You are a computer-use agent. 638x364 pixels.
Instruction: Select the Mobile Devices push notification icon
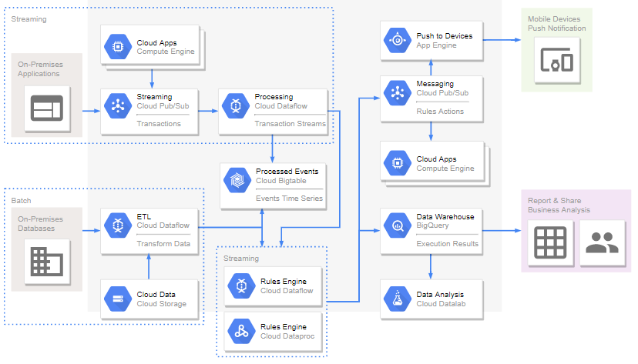[557, 60]
